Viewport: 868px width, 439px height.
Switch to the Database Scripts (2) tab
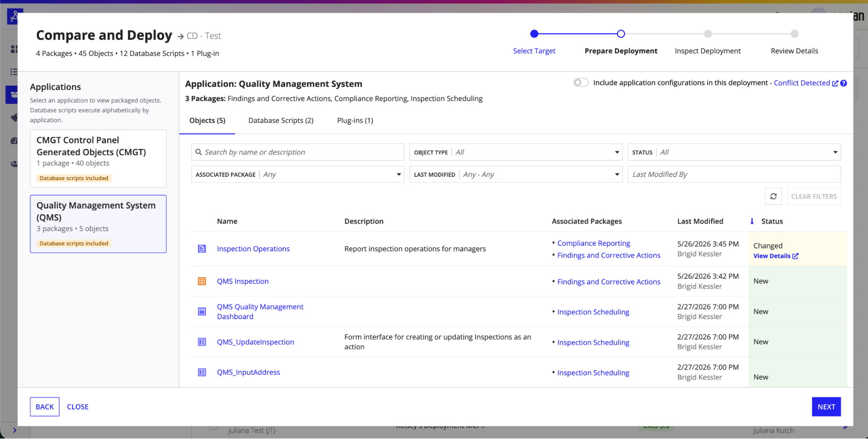tap(281, 120)
